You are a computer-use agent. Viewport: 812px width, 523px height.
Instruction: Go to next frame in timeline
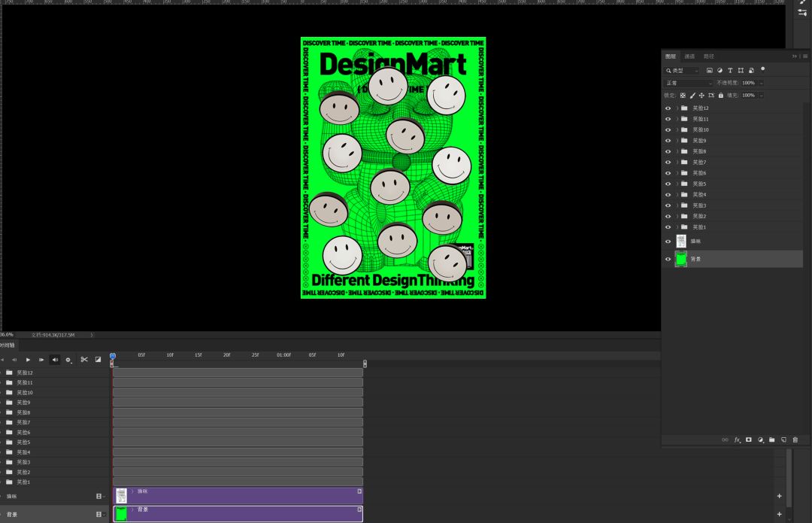pos(41,360)
